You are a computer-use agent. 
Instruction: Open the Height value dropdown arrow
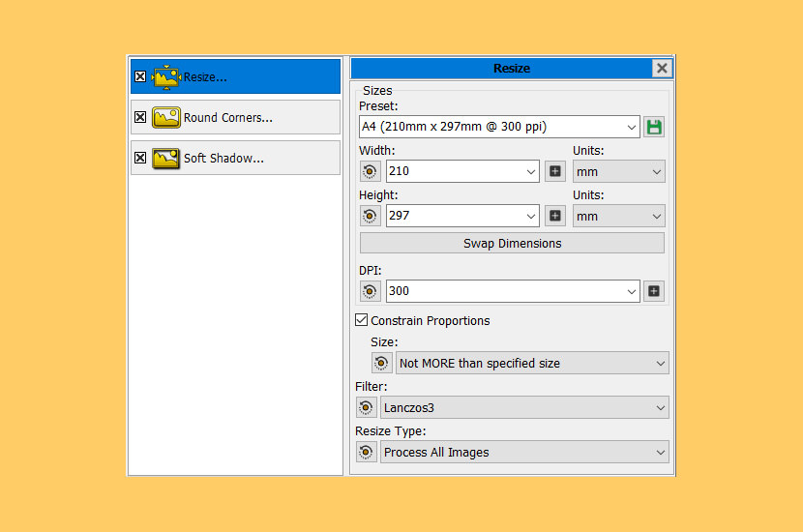click(x=531, y=216)
